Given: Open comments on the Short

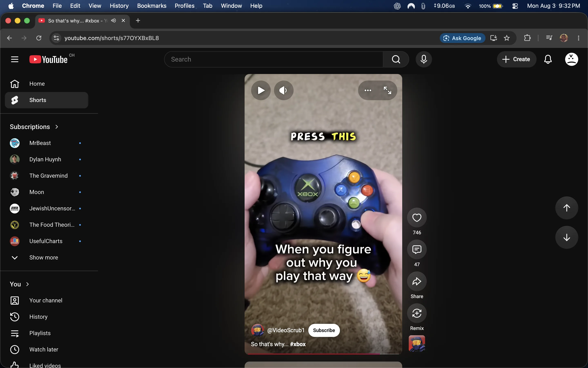Looking at the screenshot, I should click(417, 249).
